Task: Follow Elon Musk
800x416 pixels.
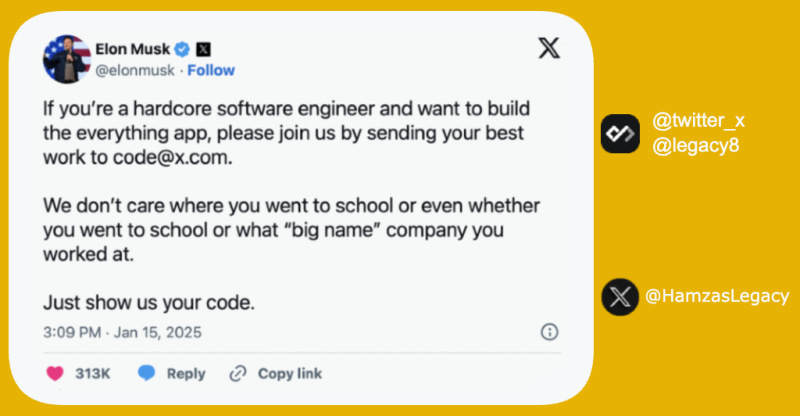Action: 212,70
